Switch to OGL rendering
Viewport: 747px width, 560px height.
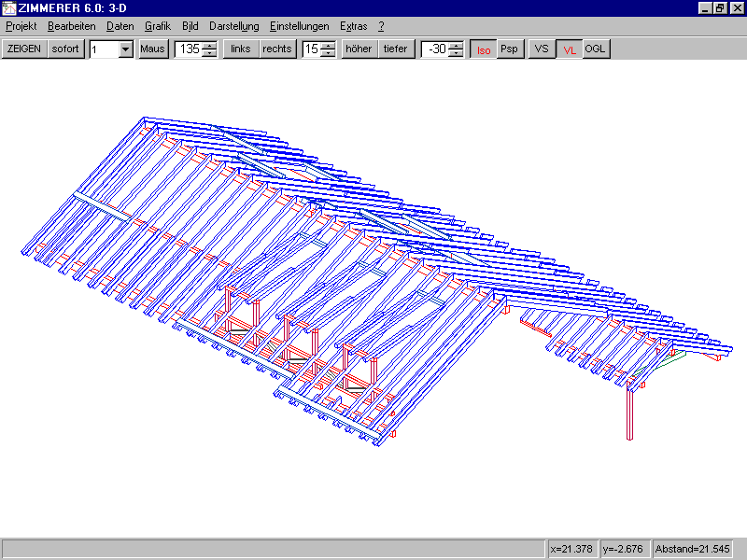[x=596, y=49]
